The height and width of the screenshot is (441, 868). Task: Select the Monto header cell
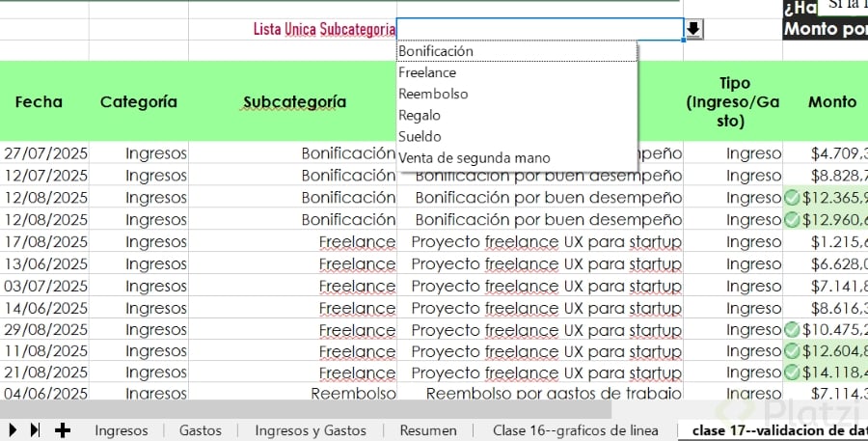pos(826,101)
